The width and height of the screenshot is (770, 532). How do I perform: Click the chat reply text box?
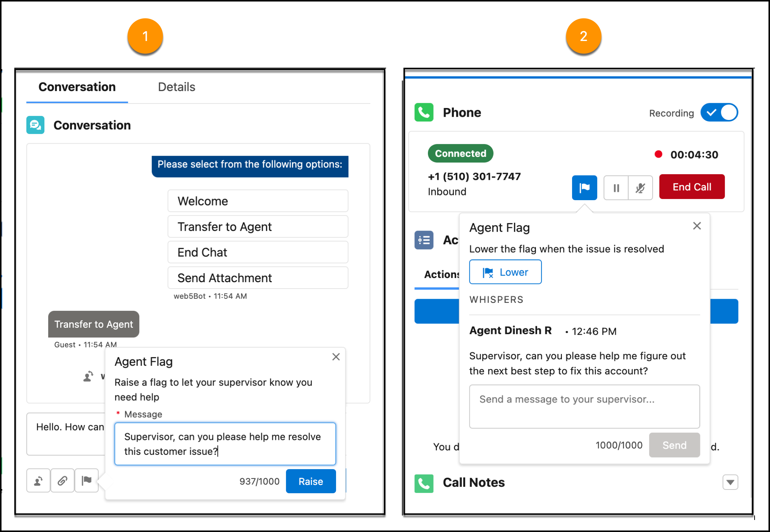coord(66,434)
